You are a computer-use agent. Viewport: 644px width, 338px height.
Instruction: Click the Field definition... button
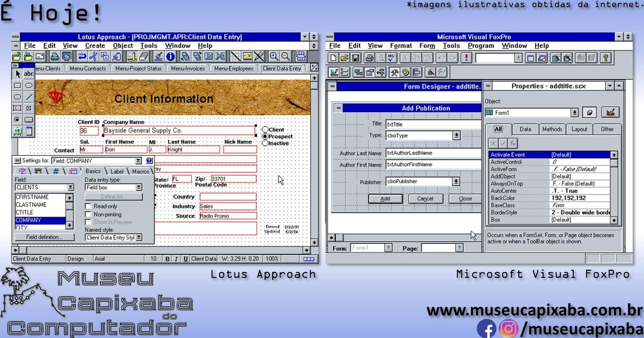(43, 237)
